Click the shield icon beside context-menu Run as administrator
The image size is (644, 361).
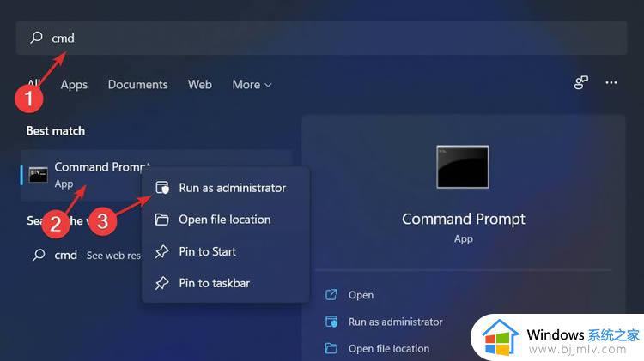pos(161,188)
